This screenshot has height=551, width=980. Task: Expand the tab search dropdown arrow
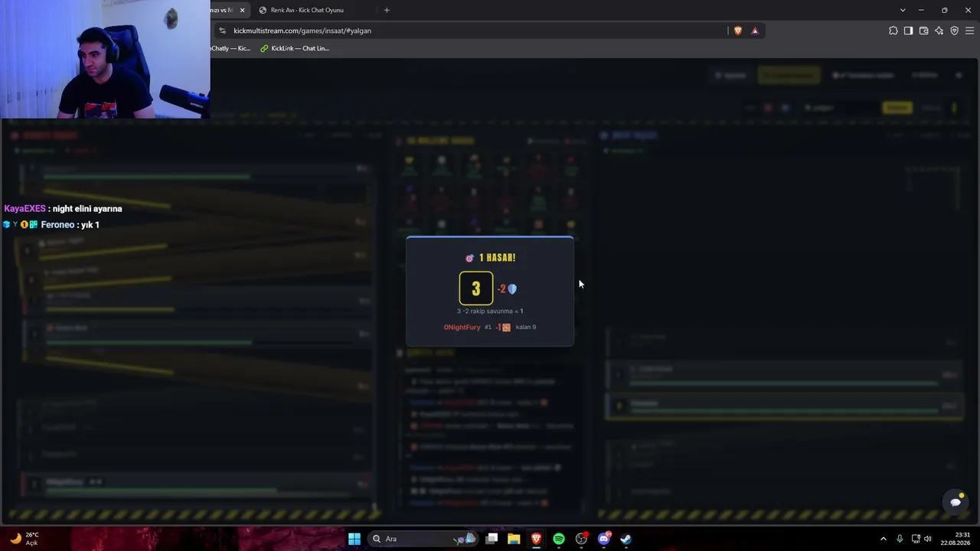[903, 10]
